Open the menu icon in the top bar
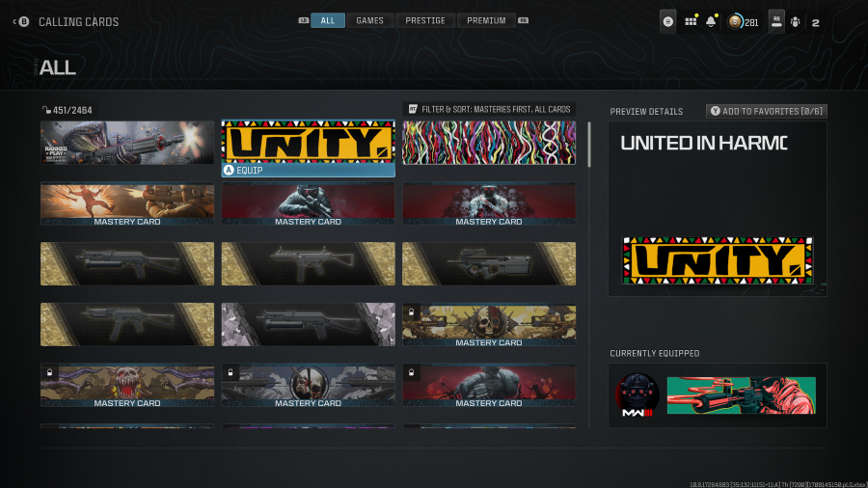 (668, 22)
